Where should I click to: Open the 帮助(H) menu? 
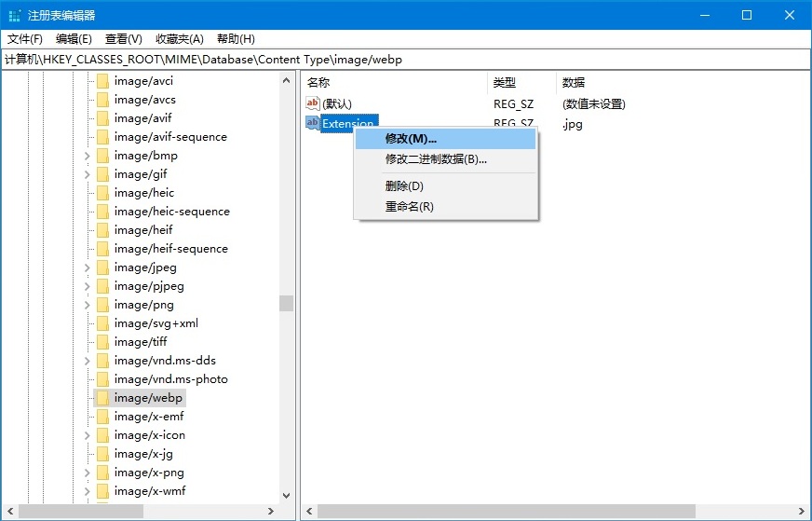236,39
